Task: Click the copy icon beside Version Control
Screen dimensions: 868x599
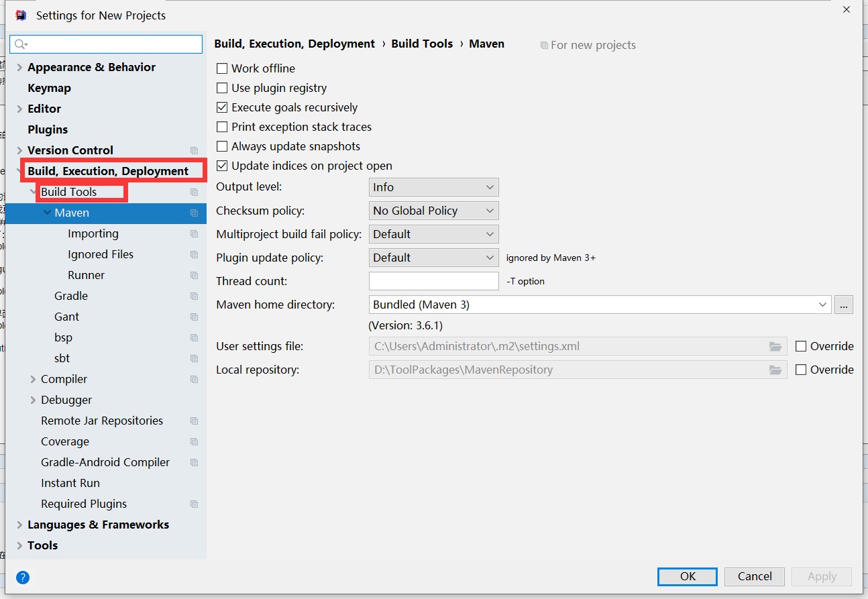Action: [x=194, y=150]
